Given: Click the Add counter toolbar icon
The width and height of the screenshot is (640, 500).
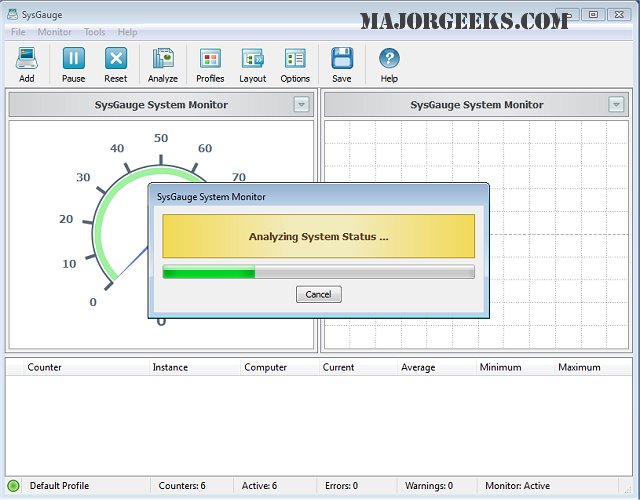Looking at the screenshot, I should pos(27,58).
